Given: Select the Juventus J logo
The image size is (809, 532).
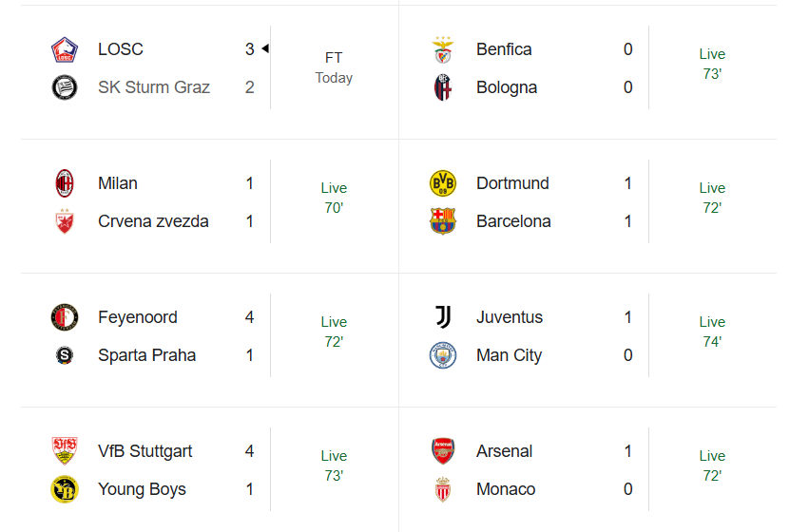Looking at the screenshot, I should point(443,317).
